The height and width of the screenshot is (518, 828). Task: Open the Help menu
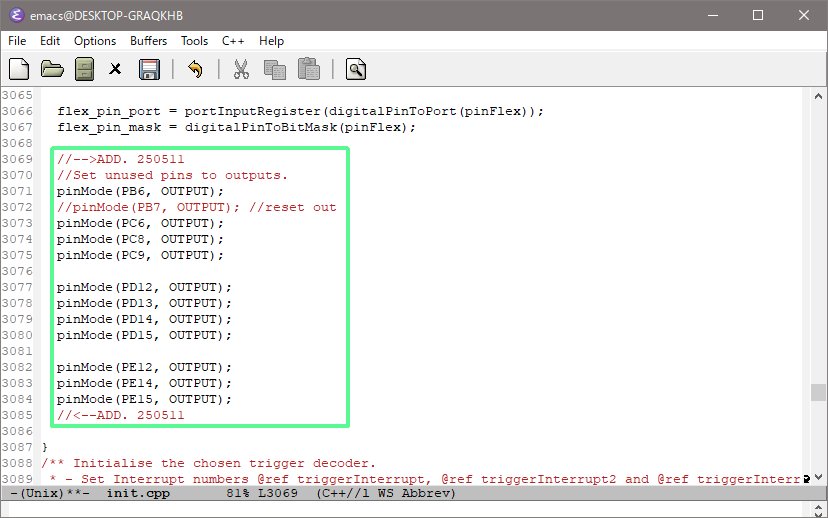click(x=271, y=41)
